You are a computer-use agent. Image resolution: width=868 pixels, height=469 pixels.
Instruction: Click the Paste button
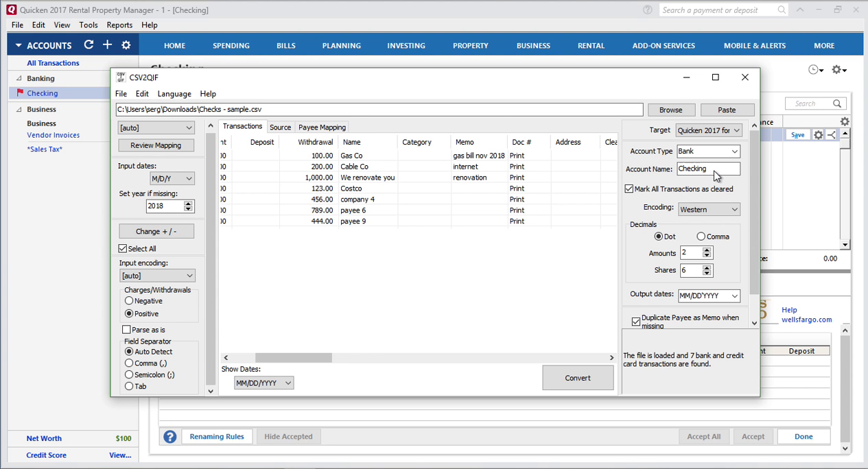(x=727, y=110)
